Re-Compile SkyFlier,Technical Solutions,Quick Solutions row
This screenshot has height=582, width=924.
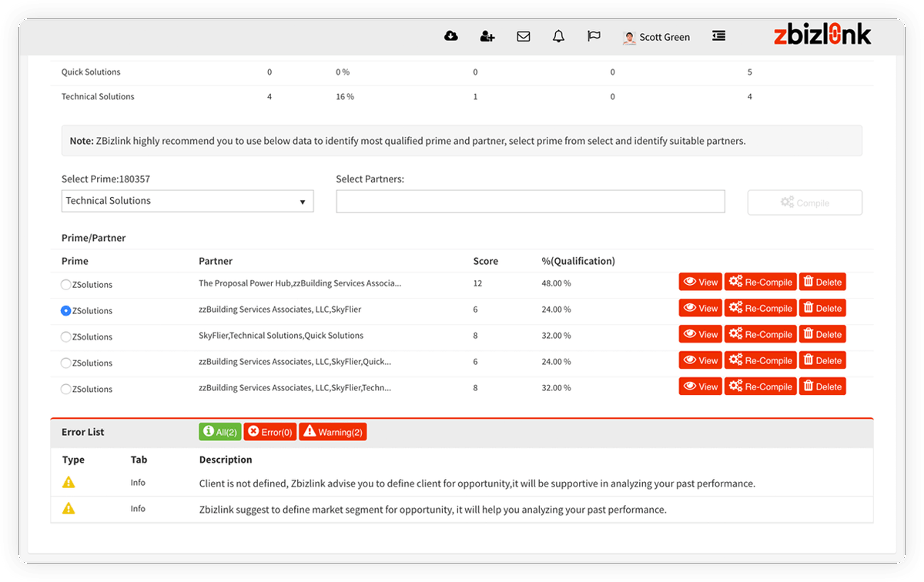[x=761, y=334]
